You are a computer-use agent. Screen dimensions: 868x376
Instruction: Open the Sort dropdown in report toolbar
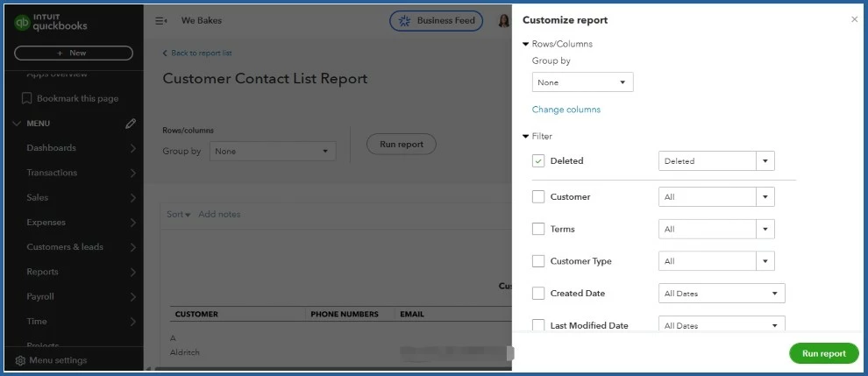point(178,215)
